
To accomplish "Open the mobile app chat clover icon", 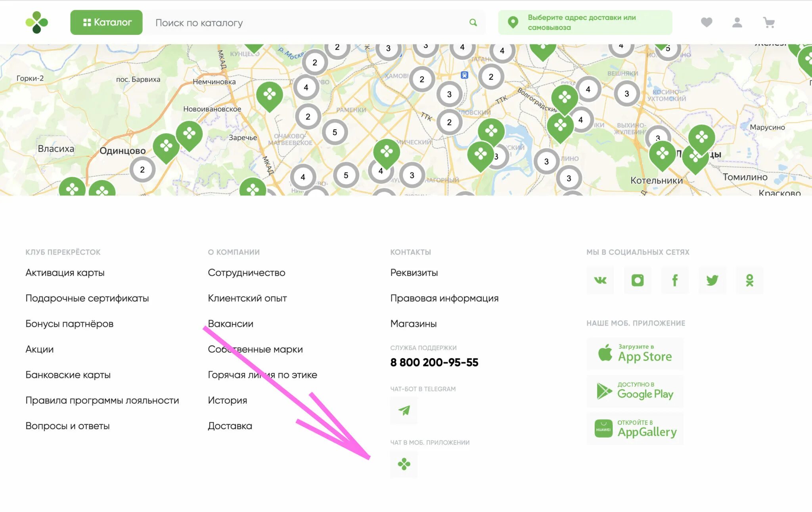I will [x=404, y=464].
